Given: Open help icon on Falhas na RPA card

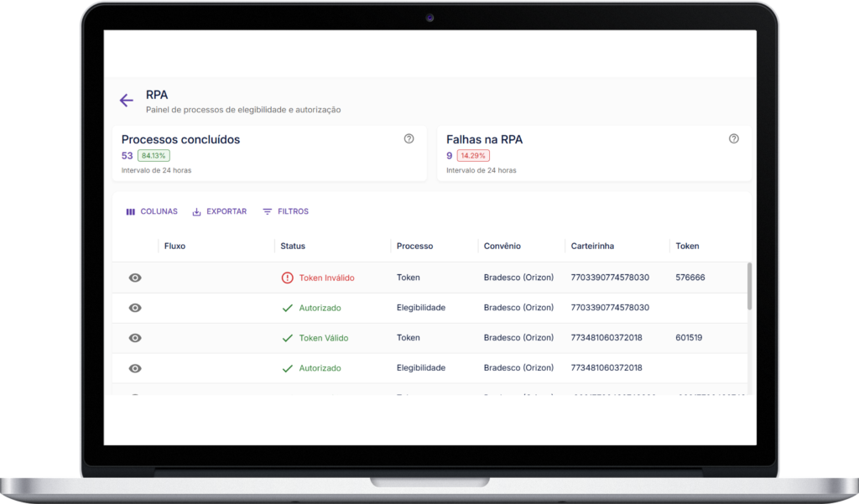Looking at the screenshot, I should pos(733,138).
